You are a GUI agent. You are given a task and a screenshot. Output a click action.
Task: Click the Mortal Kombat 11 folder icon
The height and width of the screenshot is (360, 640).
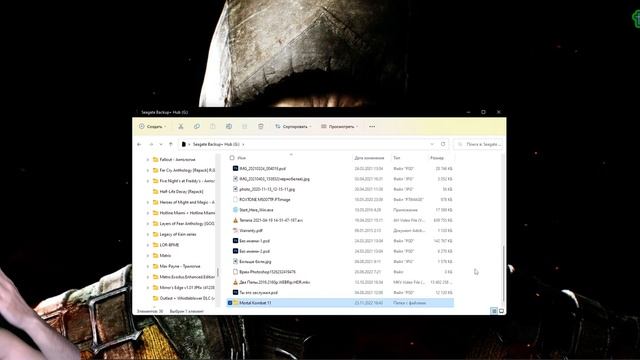[236, 303]
